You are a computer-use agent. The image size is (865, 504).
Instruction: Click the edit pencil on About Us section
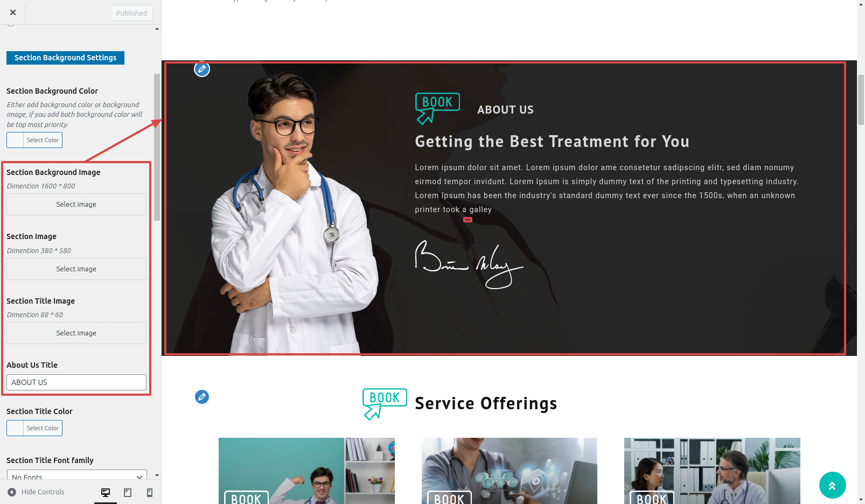pyautogui.click(x=202, y=69)
